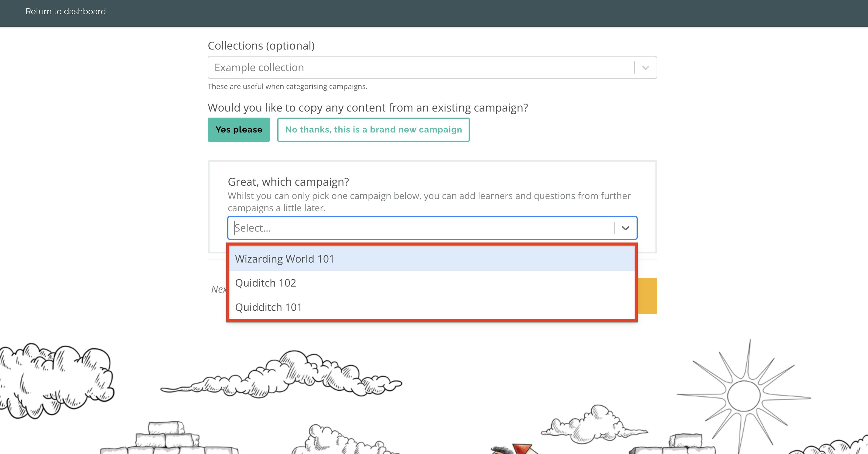
Task: Expand the Collections dropdown chevron
Action: point(645,68)
